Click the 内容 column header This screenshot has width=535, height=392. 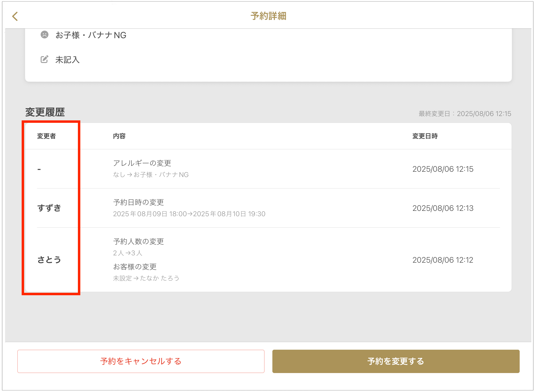click(119, 136)
